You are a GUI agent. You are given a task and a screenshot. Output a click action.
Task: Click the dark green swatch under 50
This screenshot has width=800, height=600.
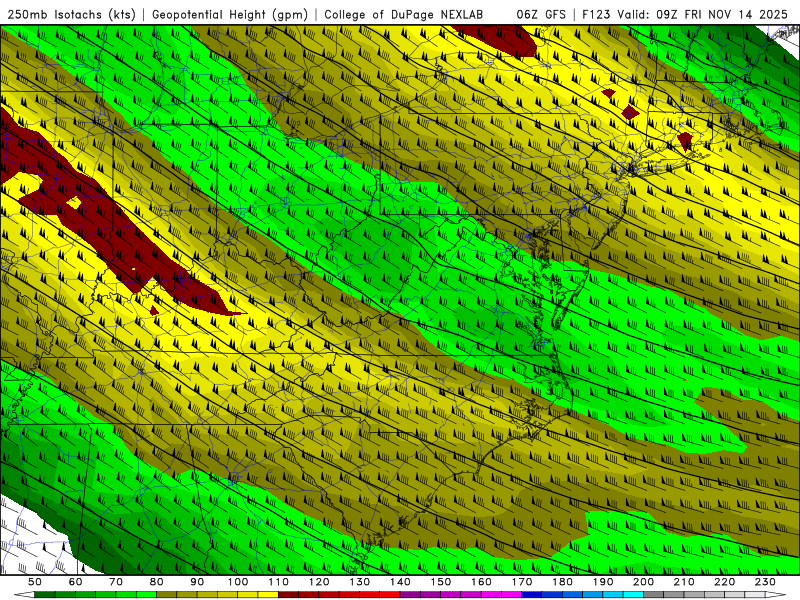click(x=44, y=595)
